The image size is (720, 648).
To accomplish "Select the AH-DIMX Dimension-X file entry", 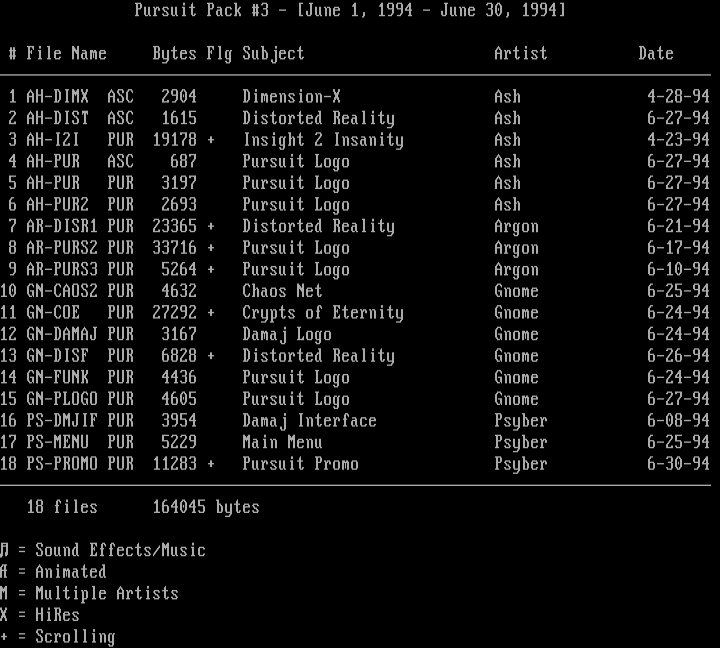I will (291, 97).
